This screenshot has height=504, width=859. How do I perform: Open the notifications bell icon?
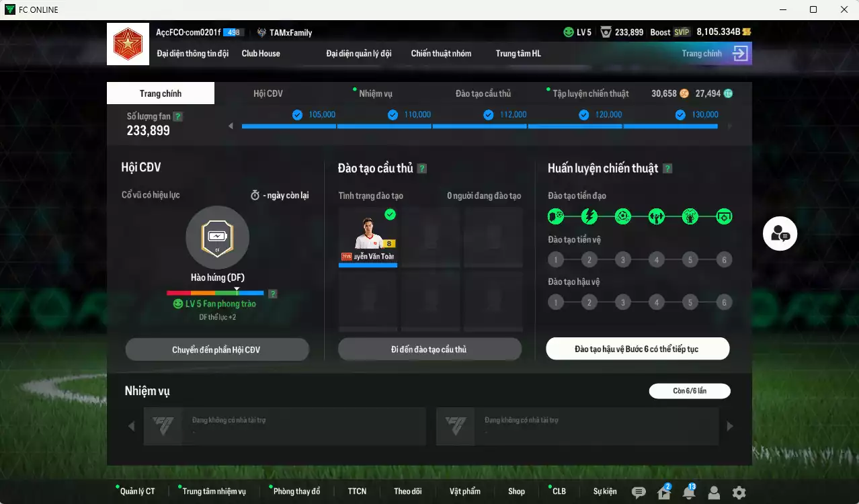(x=688, y=493)
